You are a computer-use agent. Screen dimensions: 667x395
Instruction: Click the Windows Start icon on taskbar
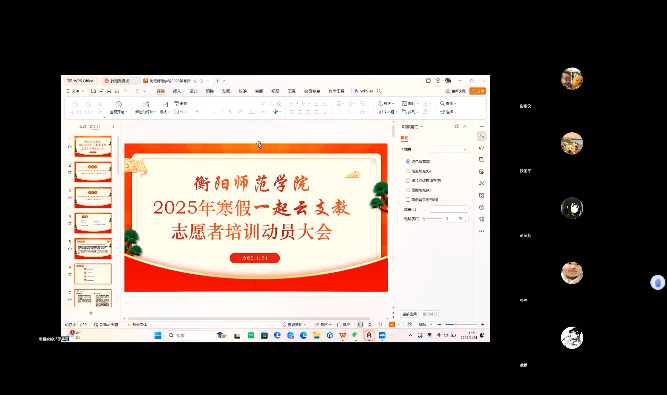pyautogui.click(x=158, y=335)
